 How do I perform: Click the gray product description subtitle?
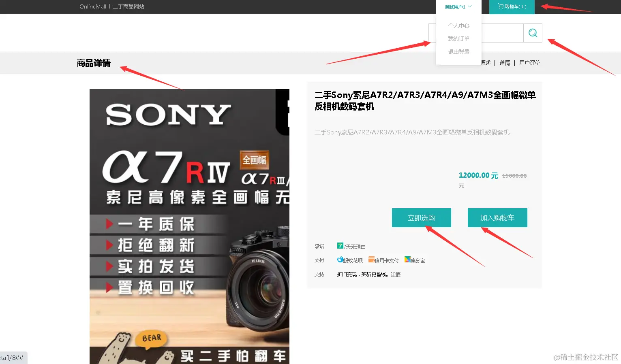click(412, 132)
